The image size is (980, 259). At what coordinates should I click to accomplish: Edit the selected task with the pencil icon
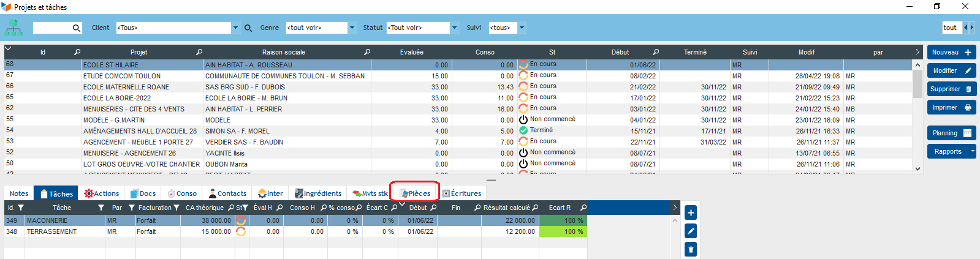coord(691,231)
